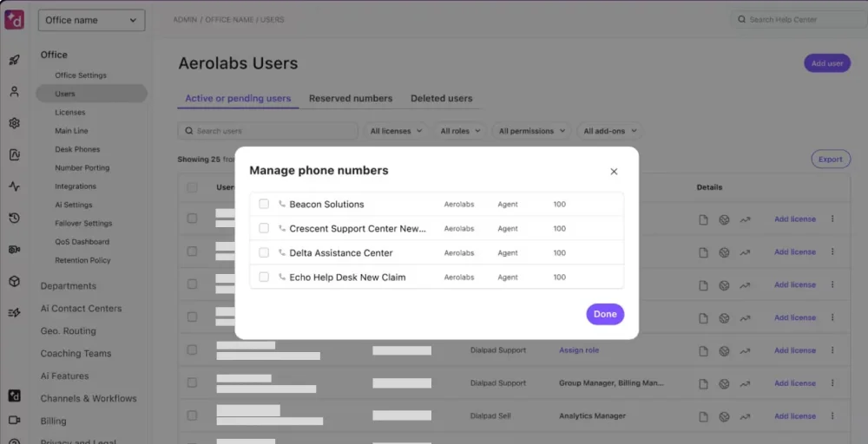Check the Assign role row checkbox
868x444 pixels.
[x=192, y=350]
